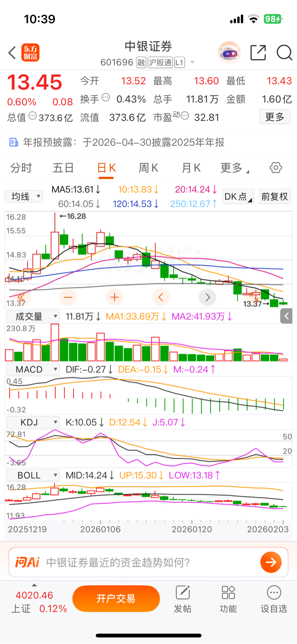Tap the info icon beside 换手
The width and height of the screenshot is (297, 644).
[106, 98]
